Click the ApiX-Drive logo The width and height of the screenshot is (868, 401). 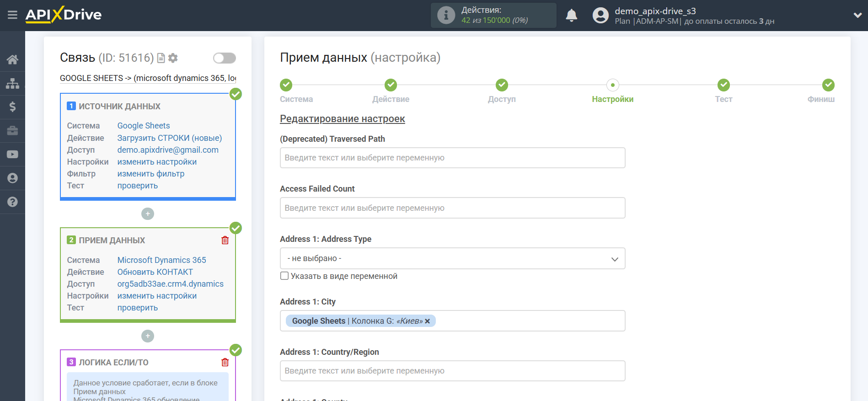(64, 15)
